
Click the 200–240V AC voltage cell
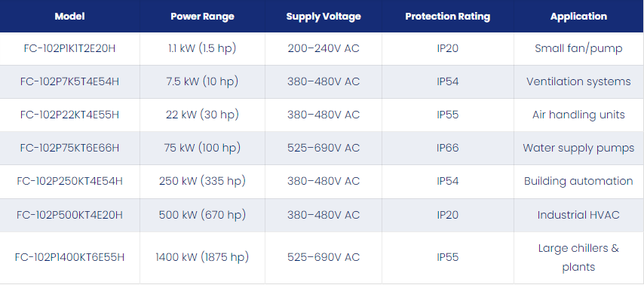pyautogui.click(x=324, y=48)
